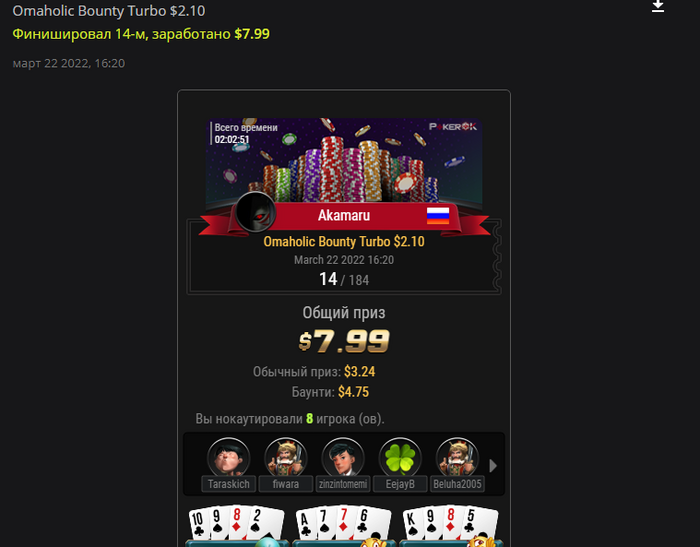
Task: Select hand with K 9 8 5 cards
Action: pos(450,526)
